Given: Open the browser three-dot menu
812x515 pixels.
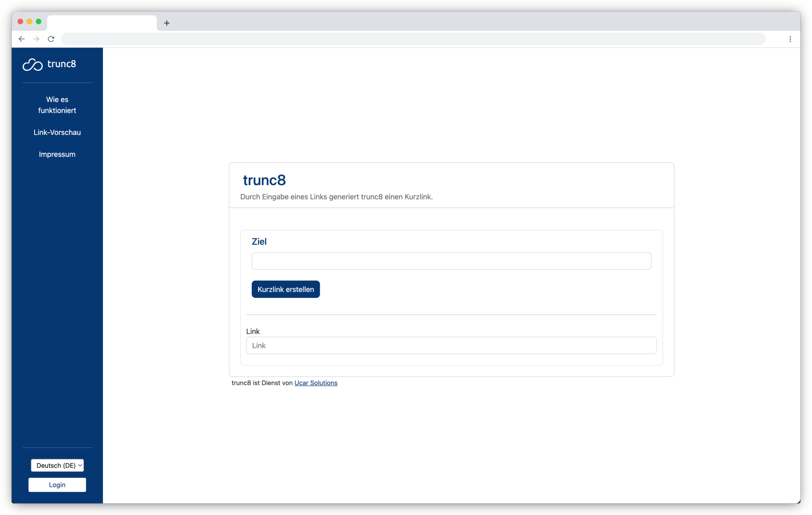Looking at the screenshot, I should (790, 39).
